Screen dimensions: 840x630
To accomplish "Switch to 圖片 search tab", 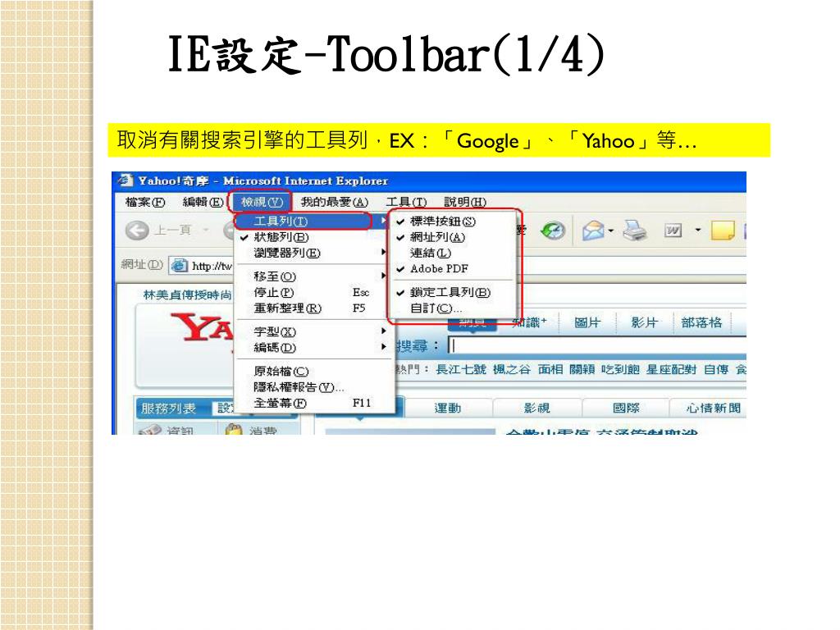I will [x=587, y=322].
